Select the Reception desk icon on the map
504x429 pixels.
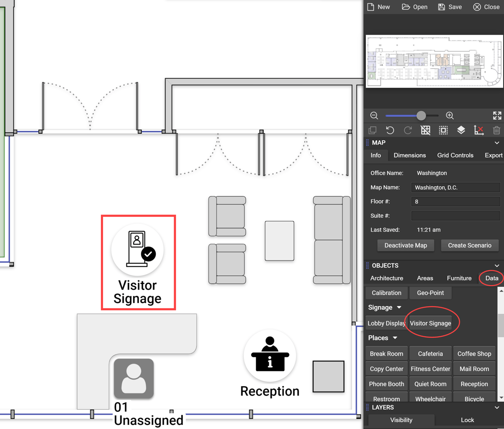click(x=270, y=356)
